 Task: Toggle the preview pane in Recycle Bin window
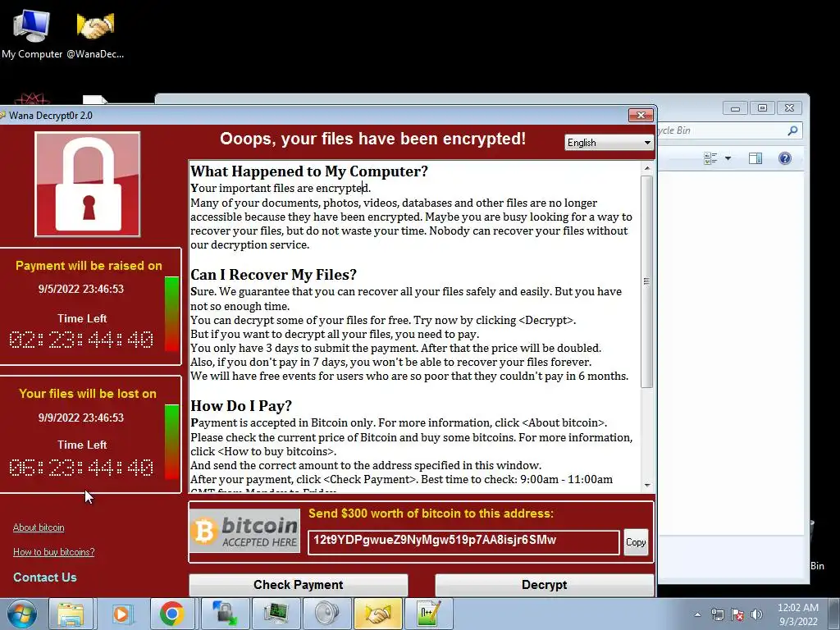tap(756, 158)
